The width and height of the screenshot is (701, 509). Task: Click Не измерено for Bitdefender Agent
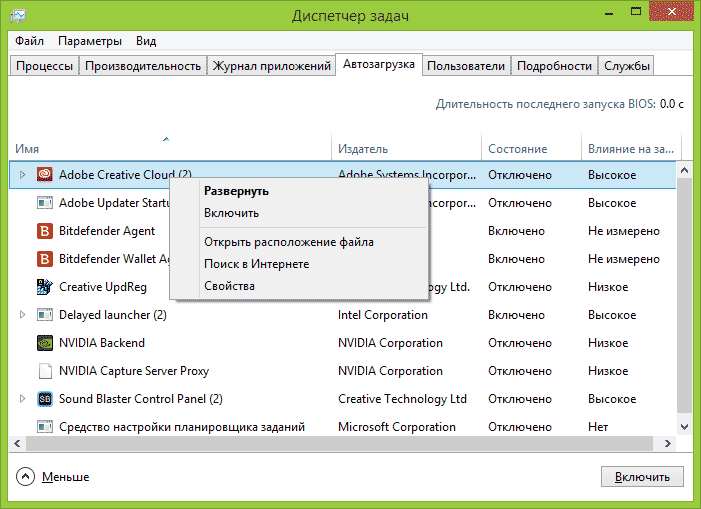(x=624, y=231)
